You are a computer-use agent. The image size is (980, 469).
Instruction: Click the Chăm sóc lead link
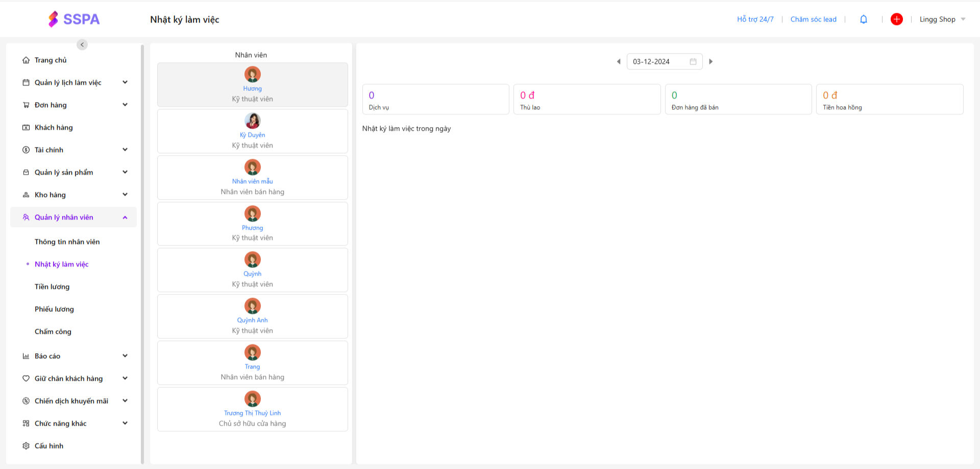tap(814, 19)
